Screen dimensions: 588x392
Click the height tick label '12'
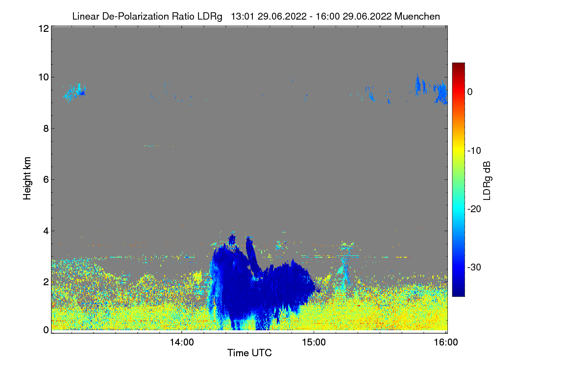pos(43,29)
